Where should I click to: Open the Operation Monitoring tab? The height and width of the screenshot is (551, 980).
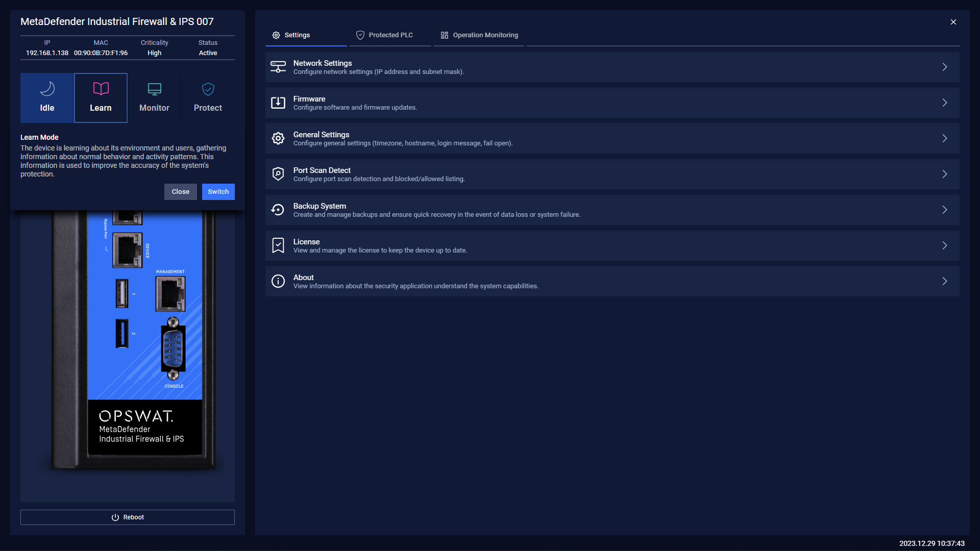click(x=479, y=35)
